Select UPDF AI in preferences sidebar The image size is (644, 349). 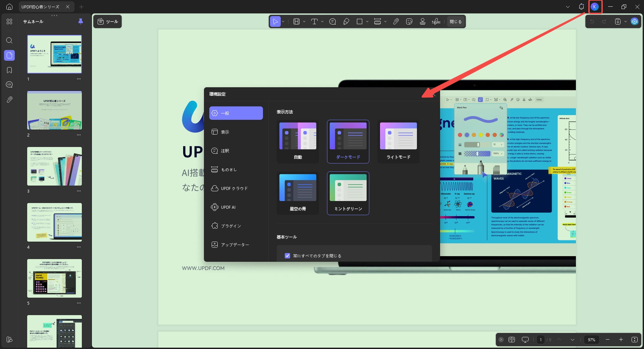[x=236, y=207]
